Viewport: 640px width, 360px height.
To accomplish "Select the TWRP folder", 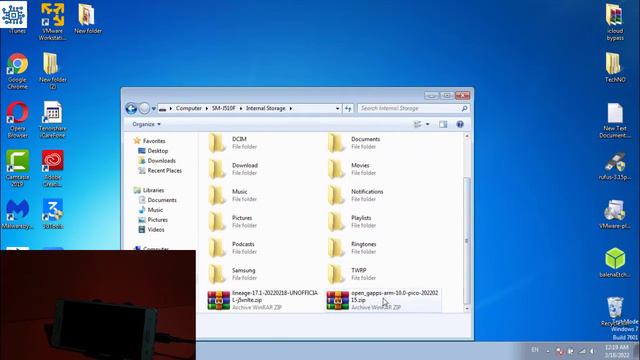I will pos(352,274).
